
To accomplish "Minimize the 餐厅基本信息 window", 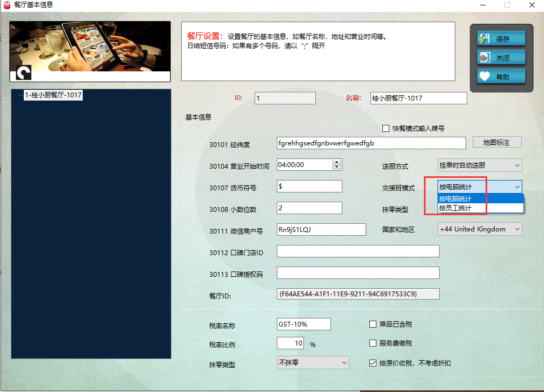I will [x=482, y=5].
